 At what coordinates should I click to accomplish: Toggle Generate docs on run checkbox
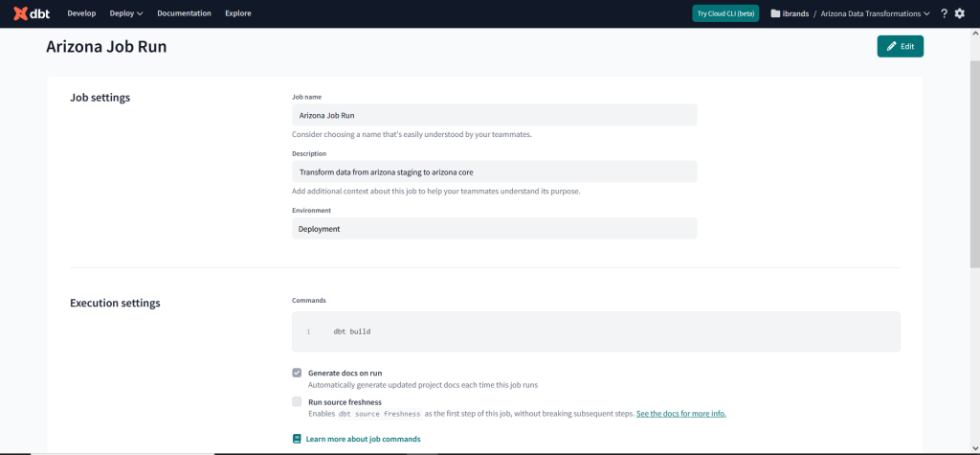click(297, 373)
